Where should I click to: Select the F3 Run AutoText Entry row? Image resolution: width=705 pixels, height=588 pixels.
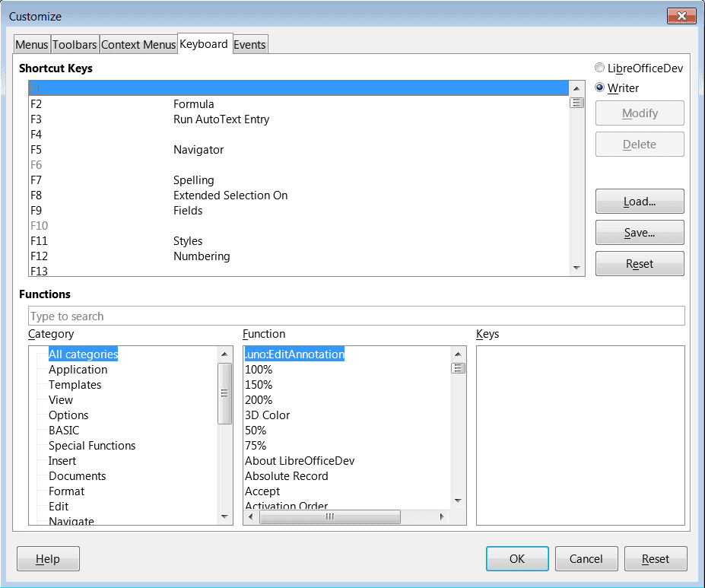pyautogui.click(x=299, y=119)
